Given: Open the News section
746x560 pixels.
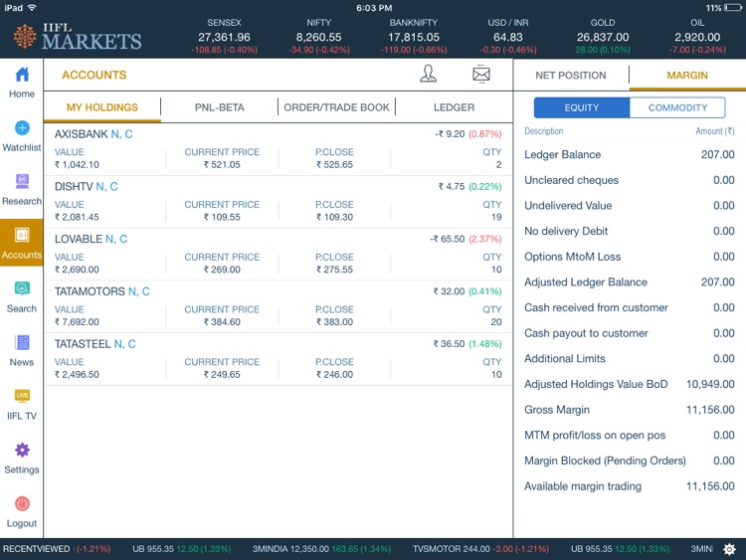Looking at the screenshot, I should coord(22,351).
